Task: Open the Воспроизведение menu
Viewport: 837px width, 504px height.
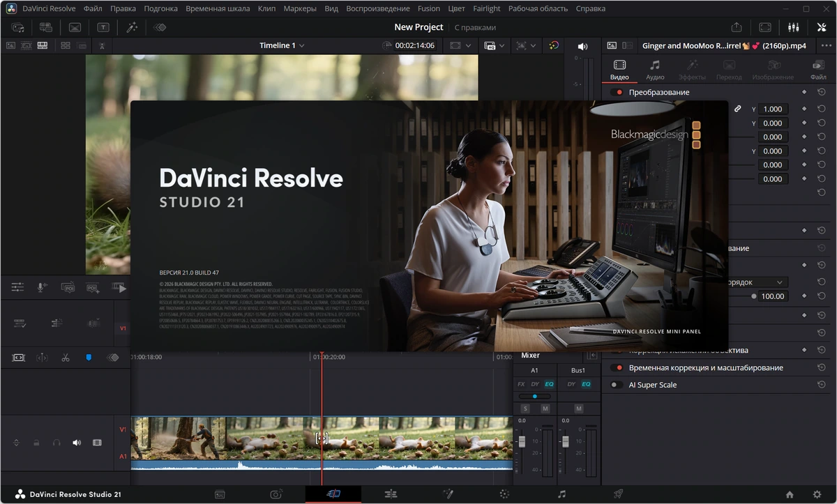Action: 377,8
